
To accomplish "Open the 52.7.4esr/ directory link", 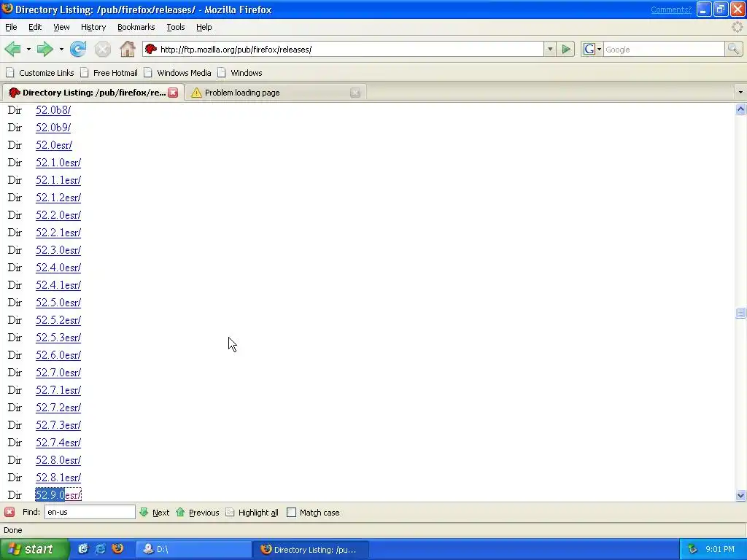I will pos(58,443).
